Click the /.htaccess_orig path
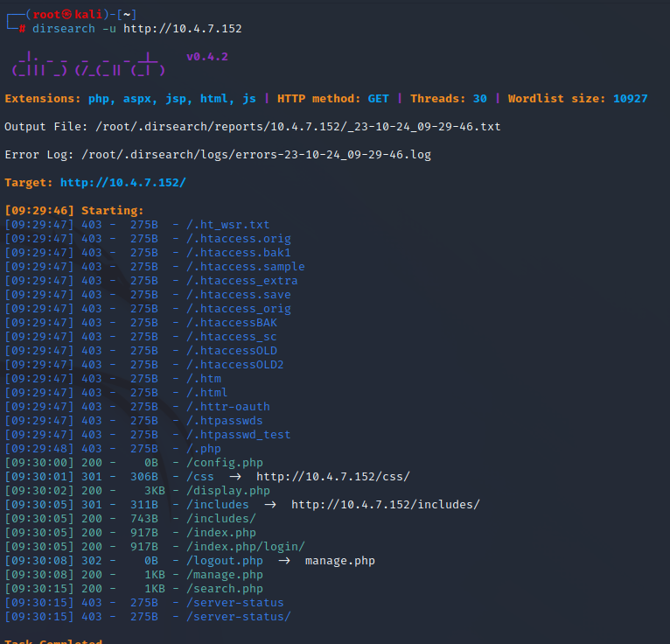This screenshot has width=670, height=644. 239,309
